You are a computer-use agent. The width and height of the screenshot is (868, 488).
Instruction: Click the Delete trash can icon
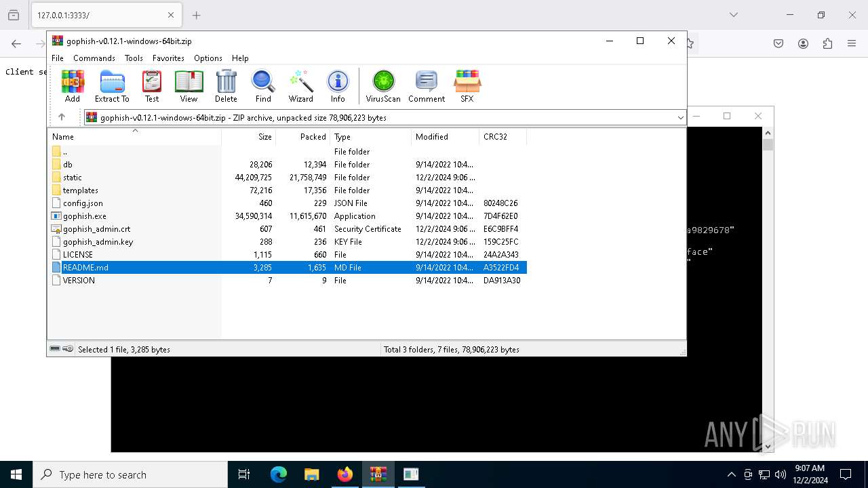click(226, 86)
